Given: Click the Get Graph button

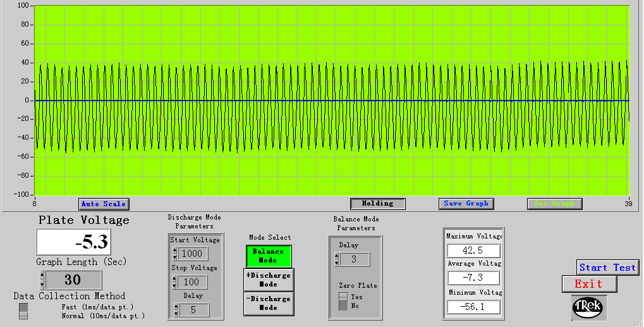Looking at the screenshot, I should pos(554,204).
